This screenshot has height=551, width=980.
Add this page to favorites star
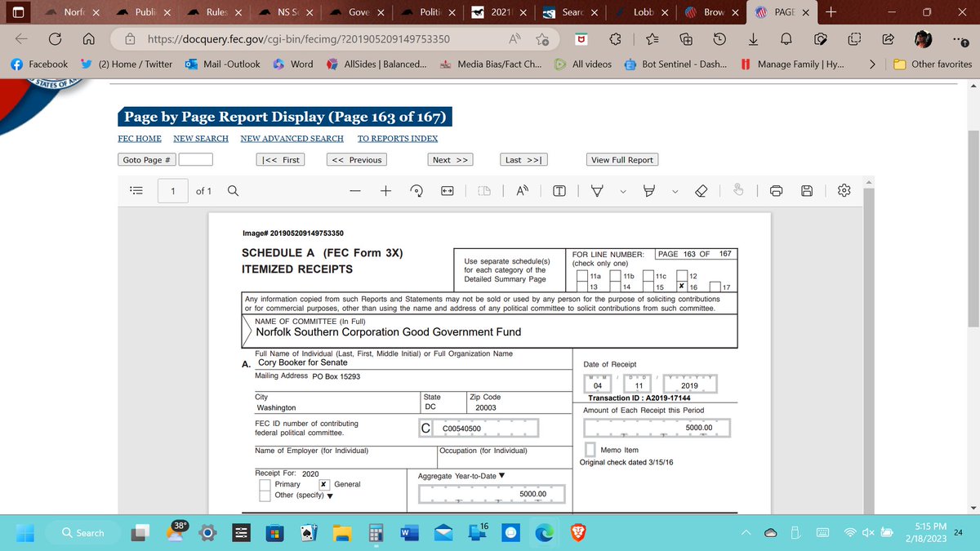[x=541, y=39]
